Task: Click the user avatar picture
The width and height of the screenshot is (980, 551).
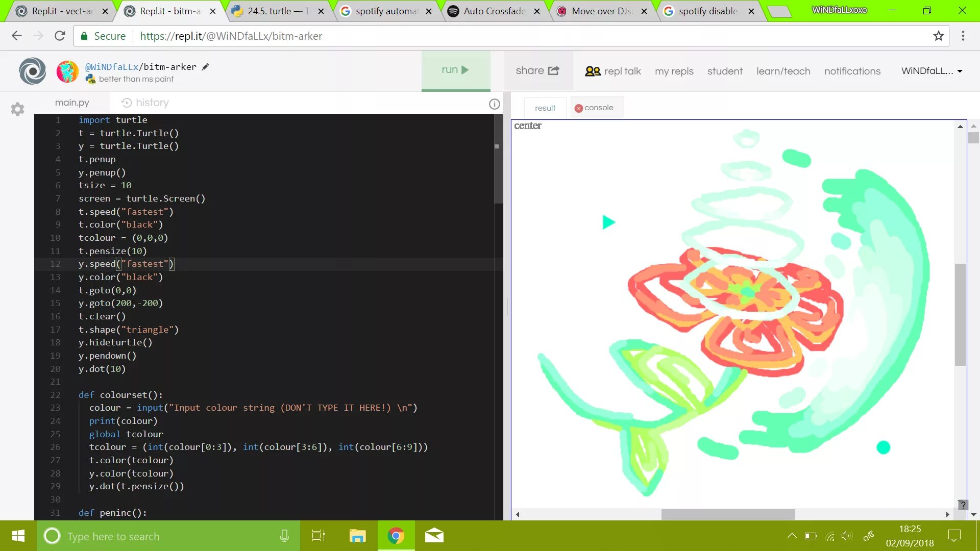Action: click(67, 71)
